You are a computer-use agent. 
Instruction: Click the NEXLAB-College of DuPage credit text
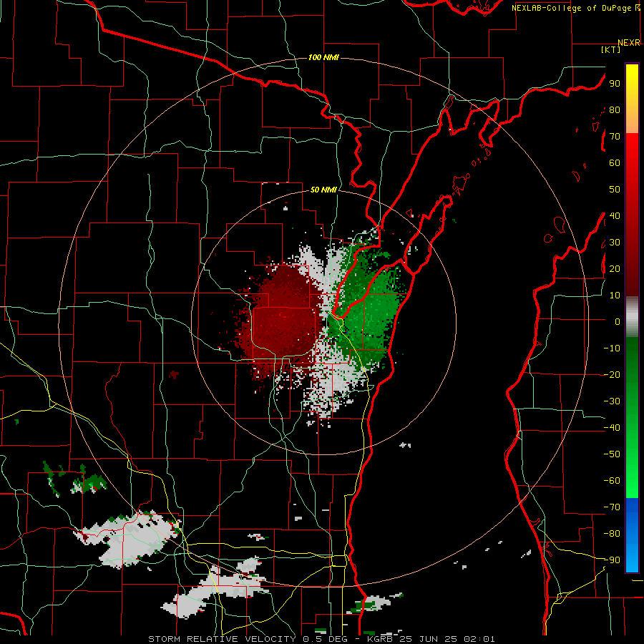571,8
